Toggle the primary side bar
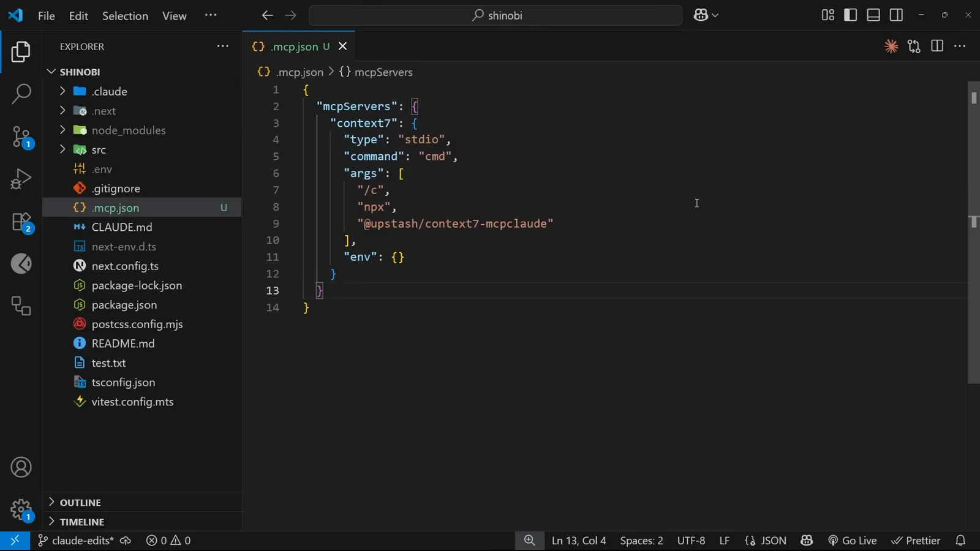Image resolution: width=980 pixels, height=551 pixels. click(850, 15)
